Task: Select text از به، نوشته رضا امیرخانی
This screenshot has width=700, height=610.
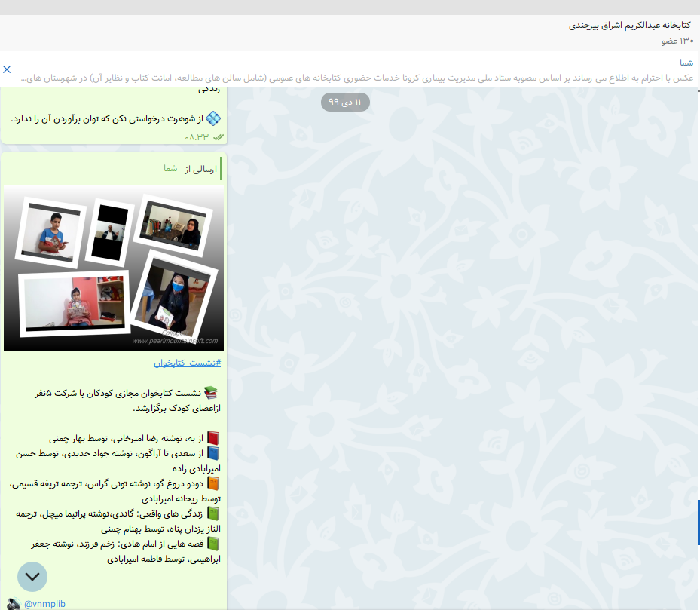Action: tap(156, 438)
